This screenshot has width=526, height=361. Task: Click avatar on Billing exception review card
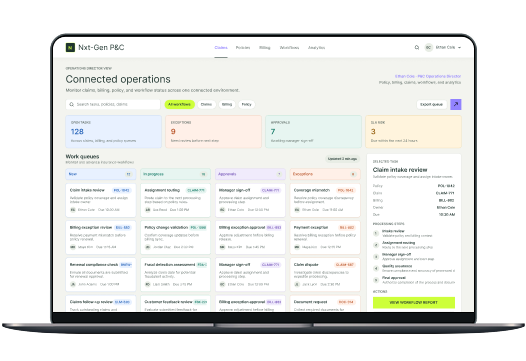click(72, 247)
